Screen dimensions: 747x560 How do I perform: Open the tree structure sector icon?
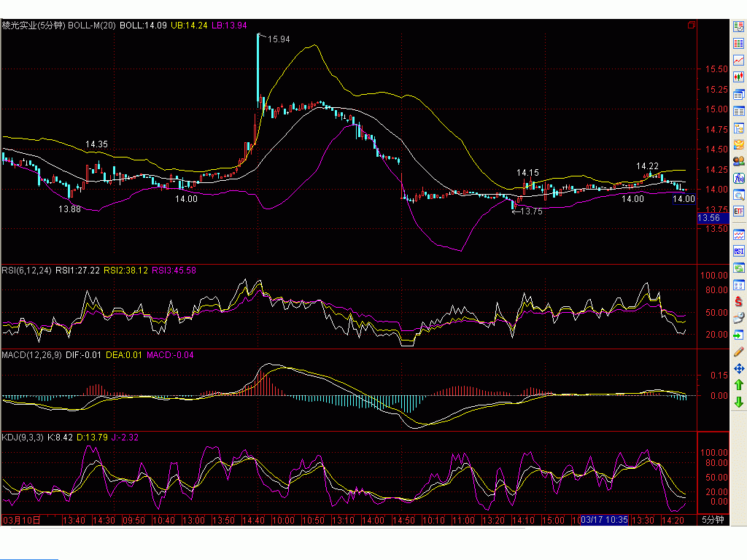tap(738, 128)
